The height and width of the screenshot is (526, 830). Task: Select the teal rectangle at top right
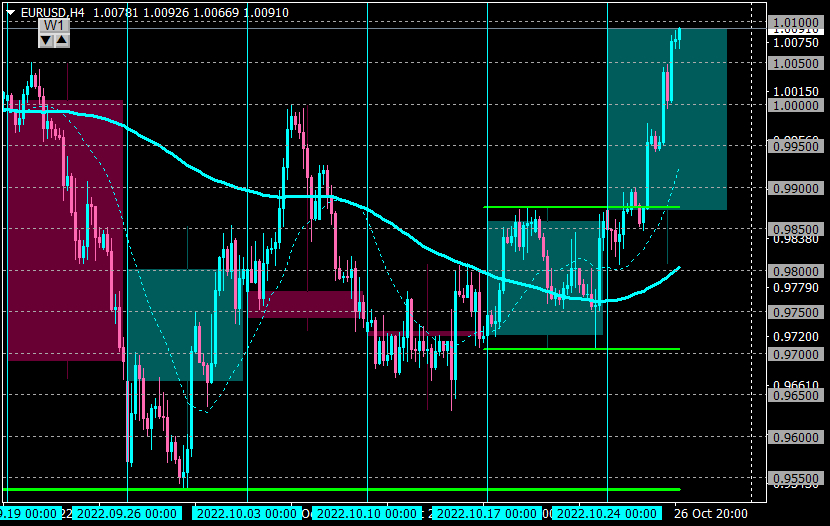pos(667,119)
